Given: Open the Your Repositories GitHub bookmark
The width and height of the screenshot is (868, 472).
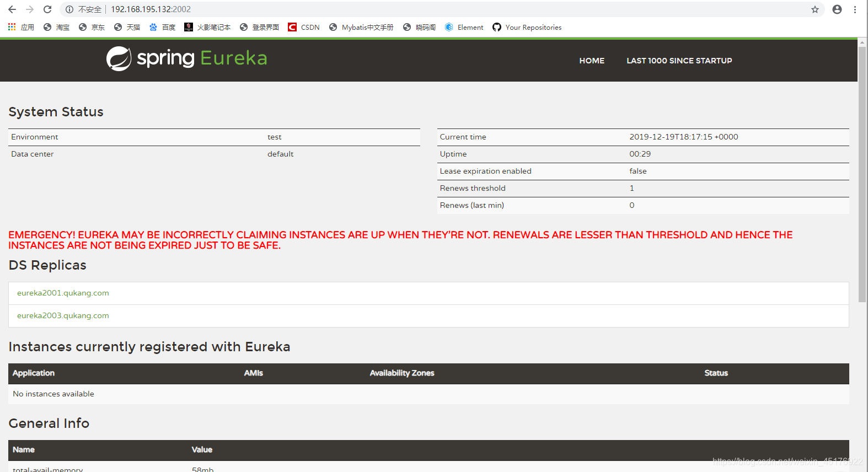Looking at the screenshot, I should (527, 27).
